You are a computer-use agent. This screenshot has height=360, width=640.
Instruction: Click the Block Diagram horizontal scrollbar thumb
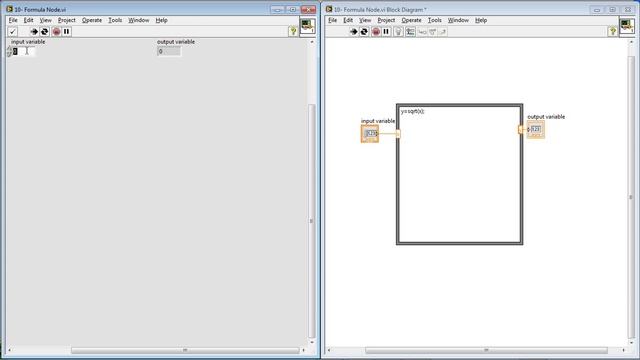point(486,350)
